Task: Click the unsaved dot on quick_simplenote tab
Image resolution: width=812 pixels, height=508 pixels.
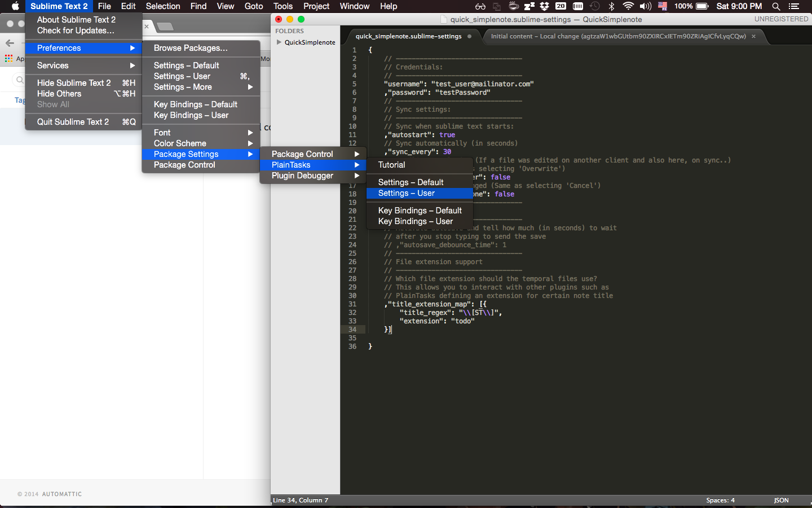Action: point(469,36)
